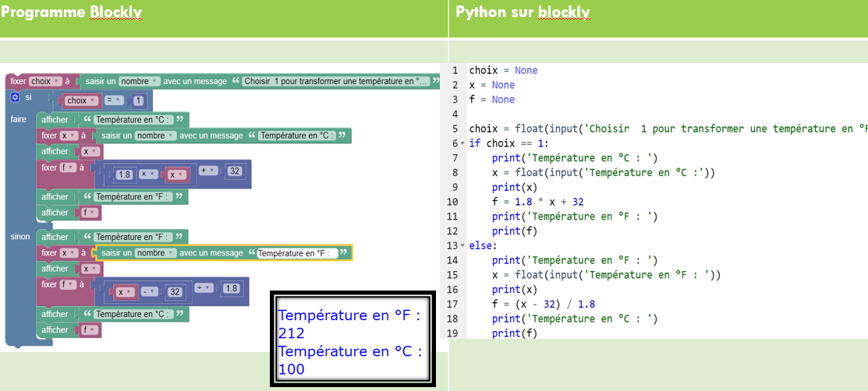Screen dimensions: 868x391
Task: Open the choix dropdown inside the si condition
Action: pos(81,100)
